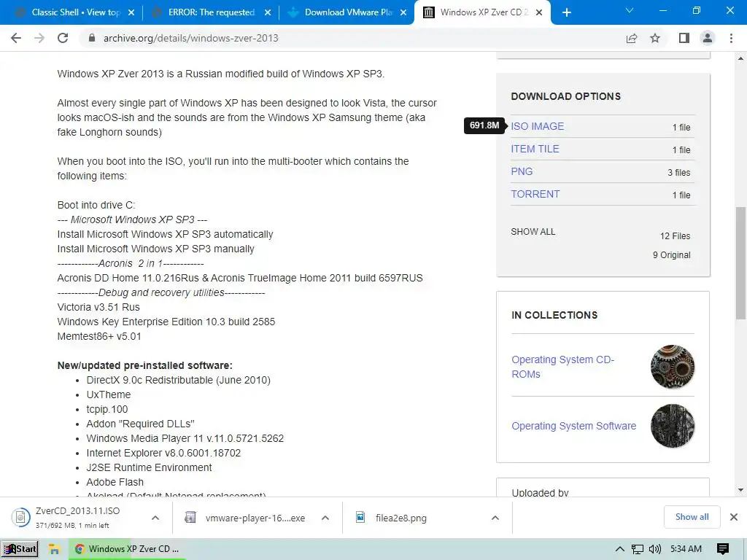The image size is (747, 560).
Task: Click the 12 Files count text
Action: coord(675,236)
